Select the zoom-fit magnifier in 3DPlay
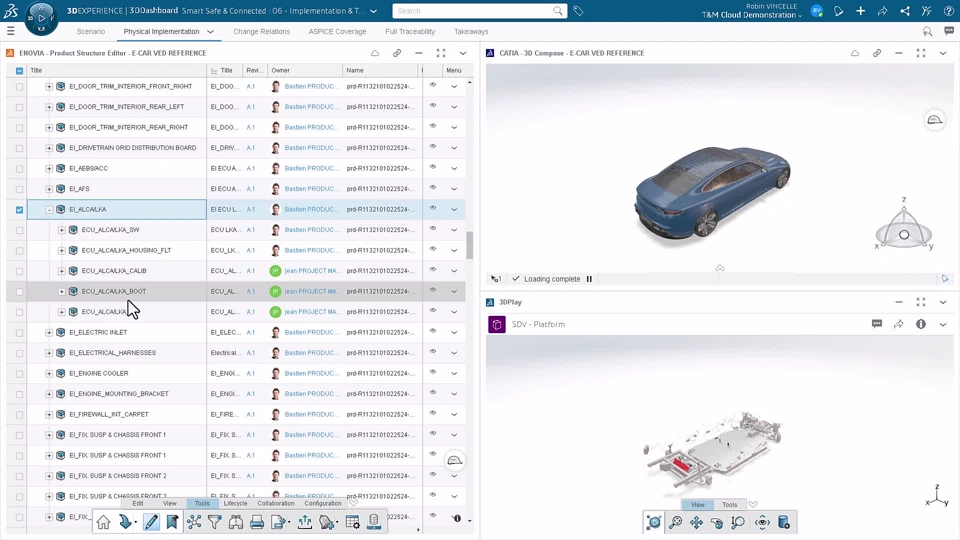Viewport: 960px width, 540px height. click(x=675, y=522)
